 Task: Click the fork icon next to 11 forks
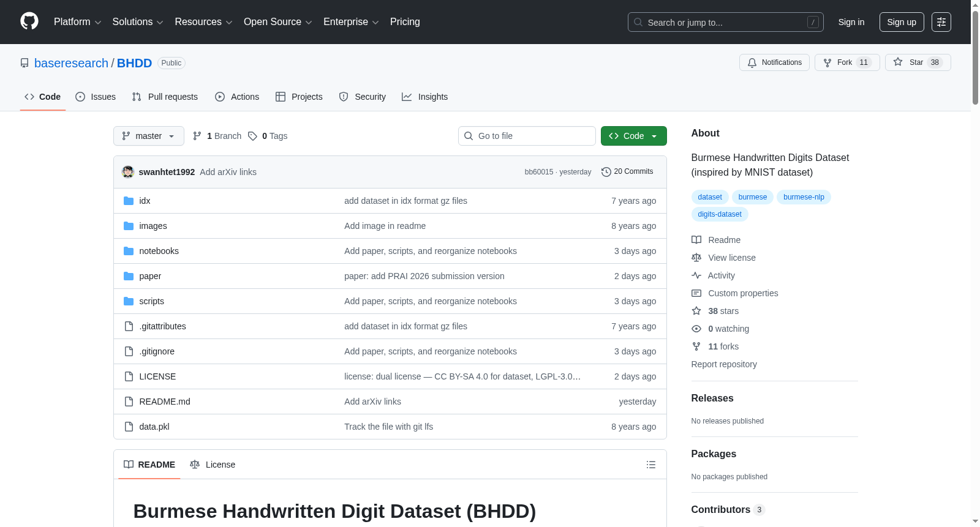pos(696,346)
